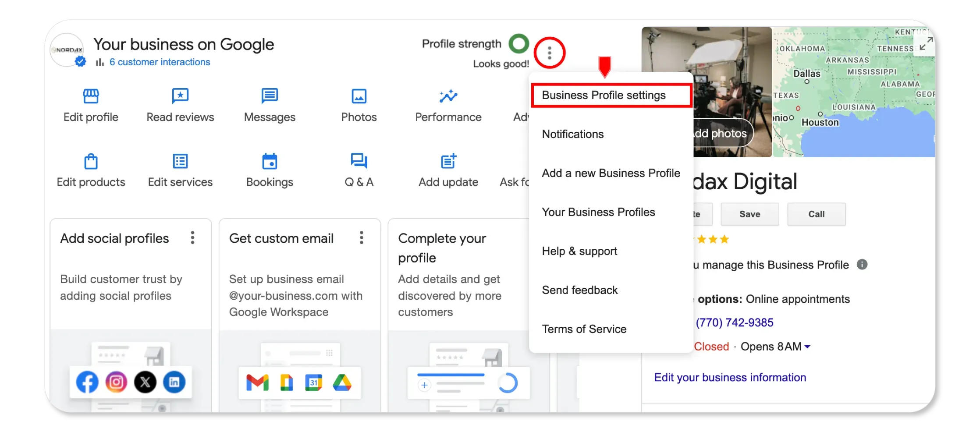Open Read reviews star icon

(180, 96)
